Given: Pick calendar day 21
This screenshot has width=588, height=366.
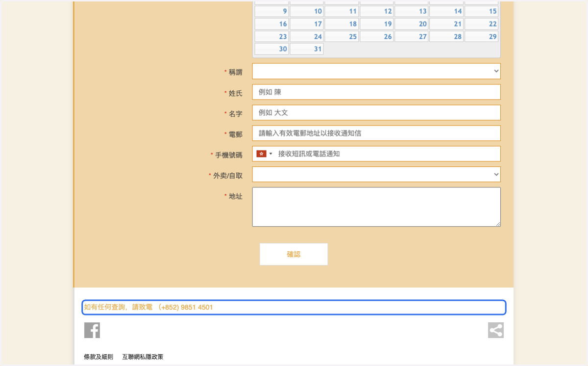Looking at the screenshot, I should (446, 24).
